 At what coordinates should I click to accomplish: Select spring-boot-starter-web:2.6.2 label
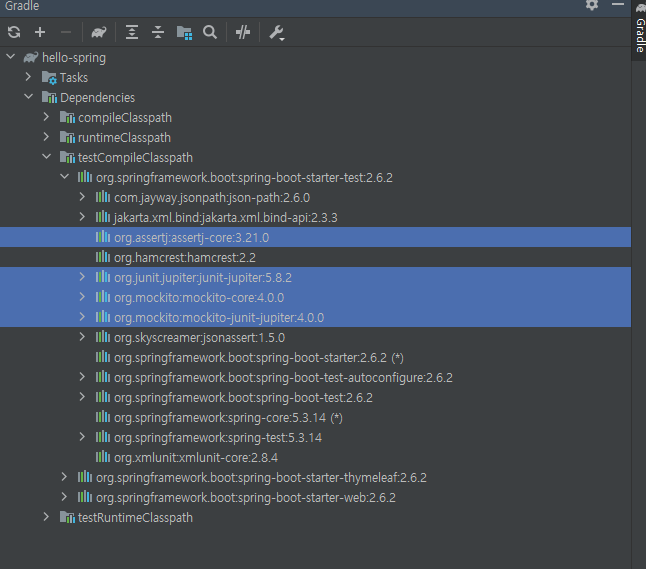[x=246, y=498]
